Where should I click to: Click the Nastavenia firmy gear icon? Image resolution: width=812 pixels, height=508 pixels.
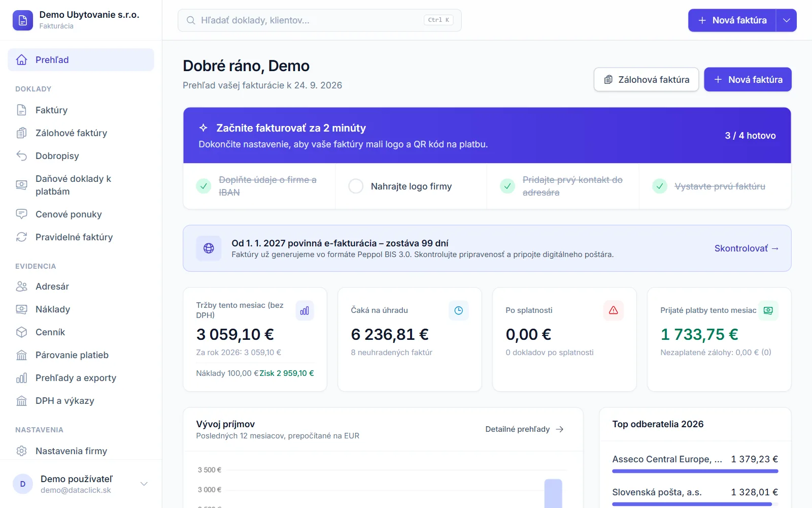click(x=21, y=451)
